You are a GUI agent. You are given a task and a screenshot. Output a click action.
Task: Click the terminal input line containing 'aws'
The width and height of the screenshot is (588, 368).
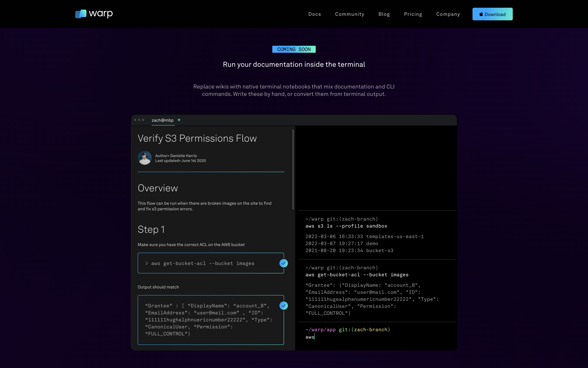[310, 337]
